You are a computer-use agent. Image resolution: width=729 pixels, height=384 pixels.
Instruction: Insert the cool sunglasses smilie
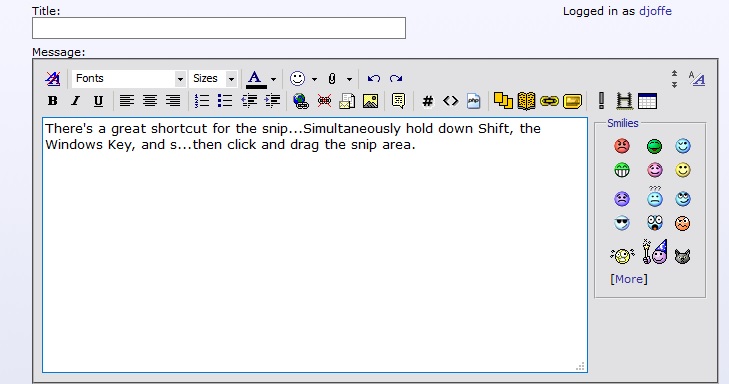click(622, 223)
